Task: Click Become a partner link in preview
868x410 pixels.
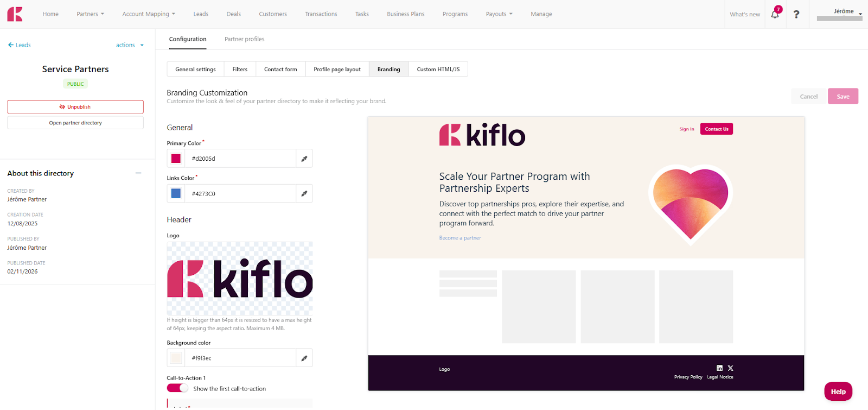Action: (x=460, y=238)
